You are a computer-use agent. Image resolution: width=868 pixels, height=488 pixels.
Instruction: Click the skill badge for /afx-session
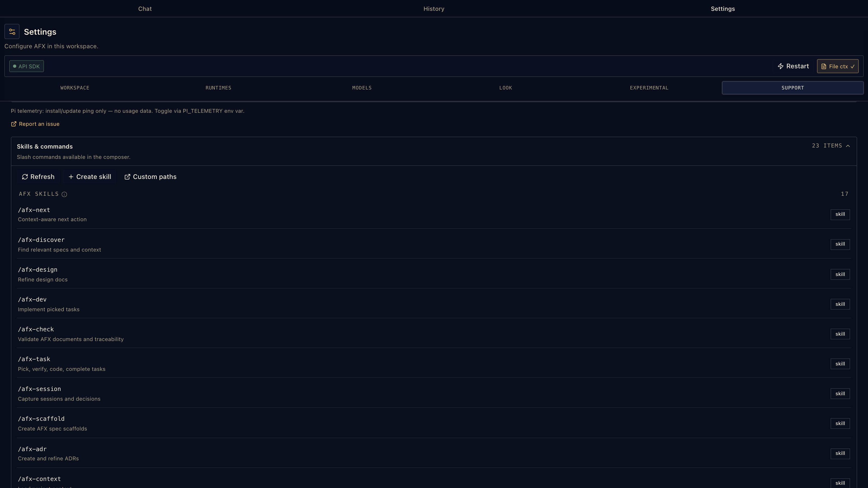point(840,394)
